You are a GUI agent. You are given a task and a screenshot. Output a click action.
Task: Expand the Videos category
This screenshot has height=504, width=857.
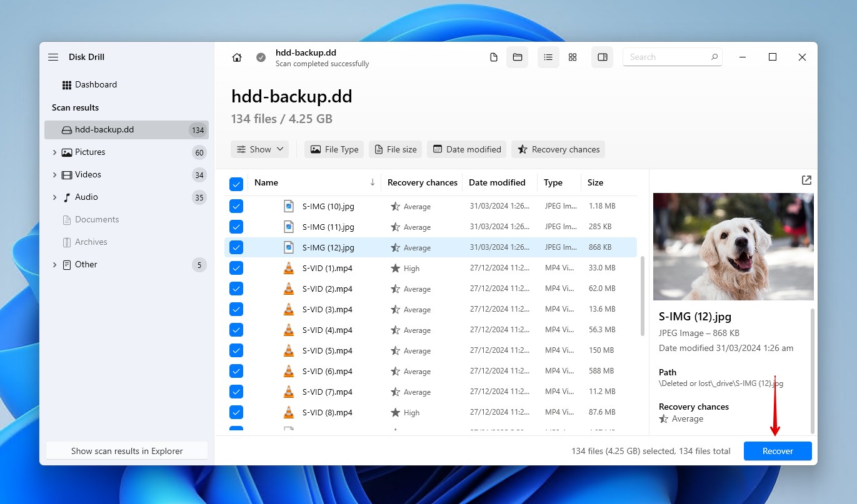tap(55, 174)
